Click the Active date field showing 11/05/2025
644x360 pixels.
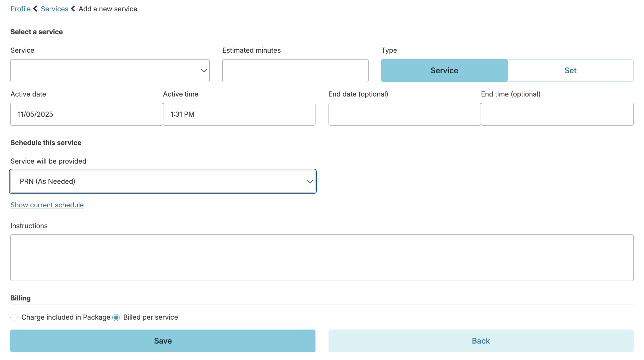(87, 114)
